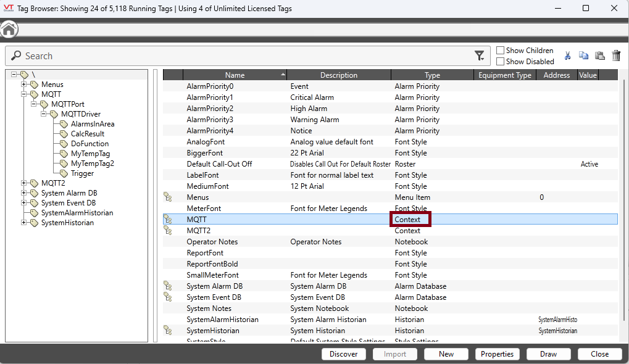
Task: Sort the list by the Type column header
Action: [x=432, y=75]
